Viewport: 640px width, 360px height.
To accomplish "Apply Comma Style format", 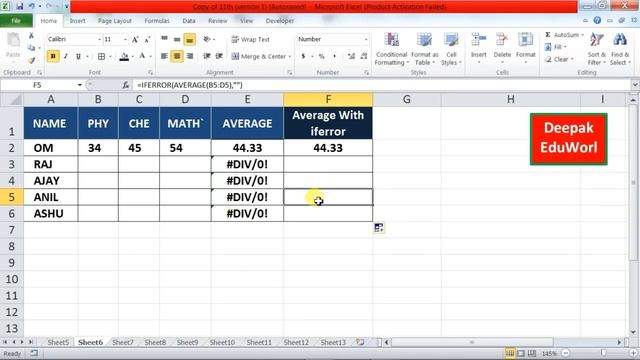I will tap(334, 56).
